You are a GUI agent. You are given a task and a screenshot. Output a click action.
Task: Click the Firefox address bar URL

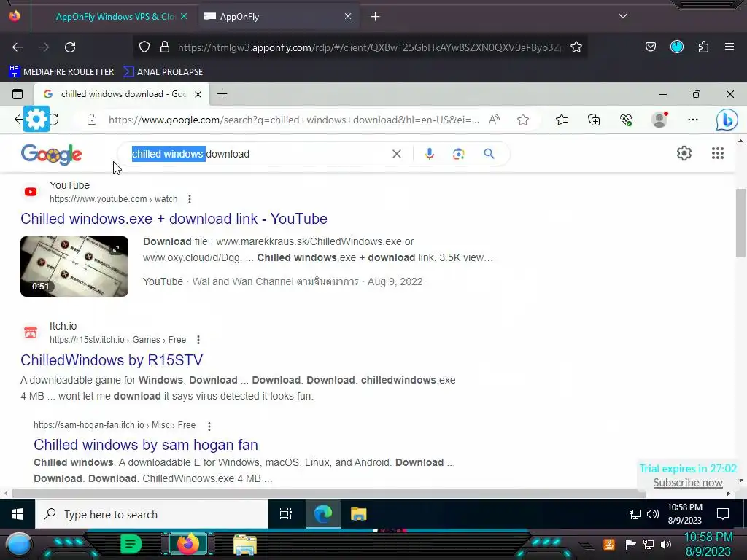(369, 47)
